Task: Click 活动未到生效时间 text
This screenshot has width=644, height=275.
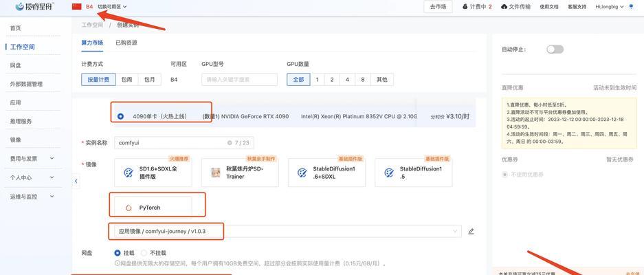Action: tap(615, 87)
